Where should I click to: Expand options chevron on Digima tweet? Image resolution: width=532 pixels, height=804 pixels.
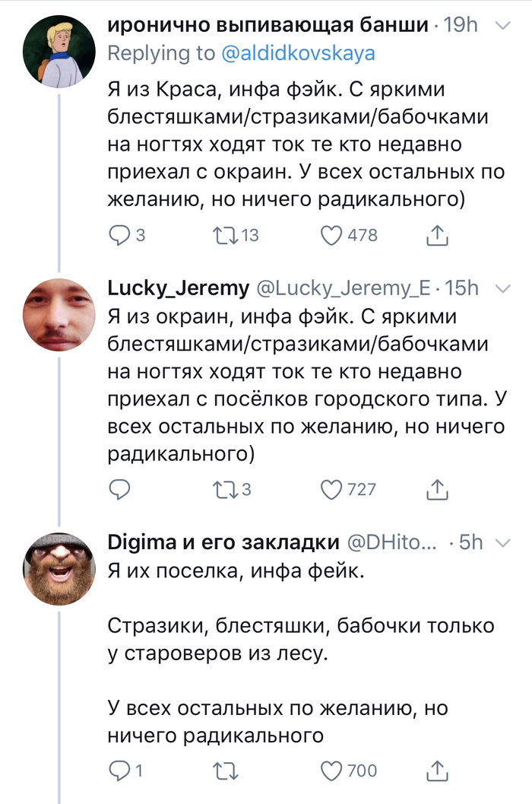pyautogui.click(x=502, y=542)
